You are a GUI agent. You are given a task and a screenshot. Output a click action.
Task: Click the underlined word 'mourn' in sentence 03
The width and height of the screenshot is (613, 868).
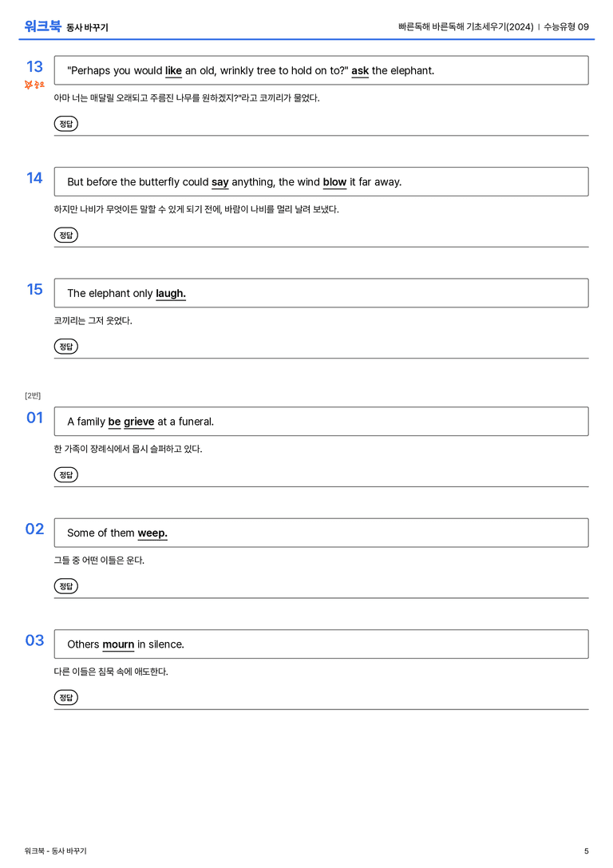pyautogui.click(x=118, y=644)
